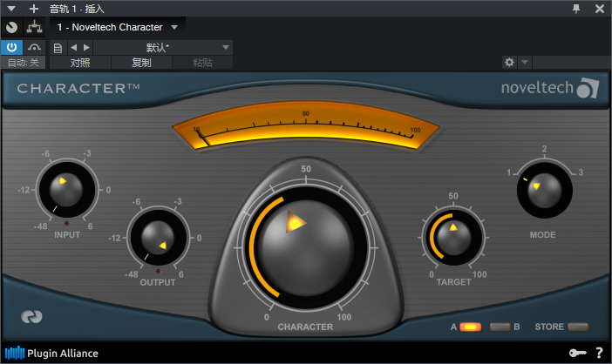Click the large CHARACTER knob
The image size is (612, 364).
(x=306, y=248)
